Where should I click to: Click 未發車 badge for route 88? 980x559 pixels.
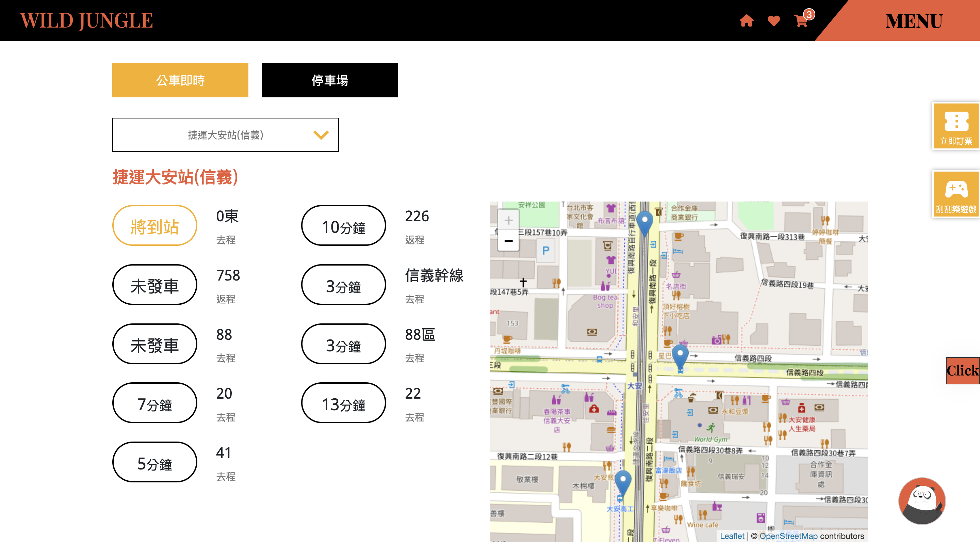(154, 344)
